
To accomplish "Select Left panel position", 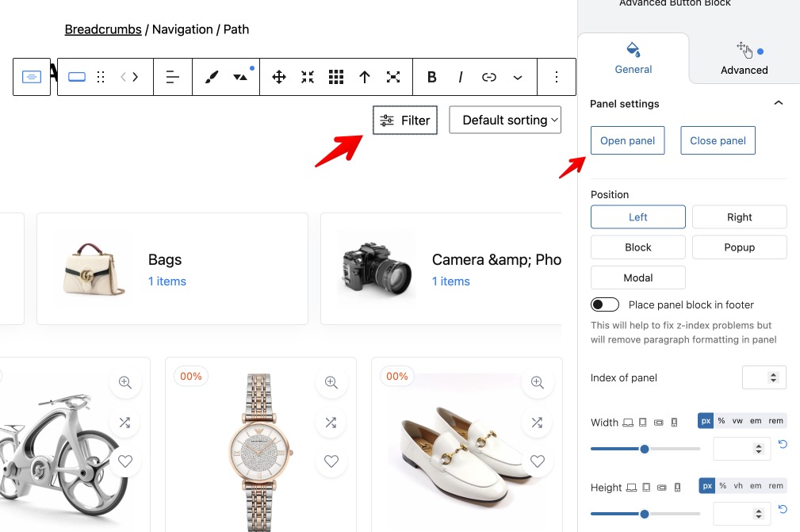I will tap(637, 217).
